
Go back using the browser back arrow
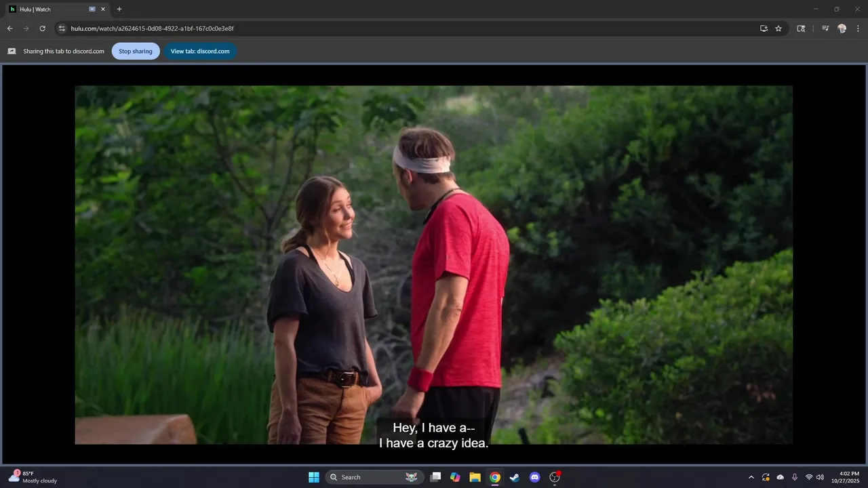pos(9,28)
